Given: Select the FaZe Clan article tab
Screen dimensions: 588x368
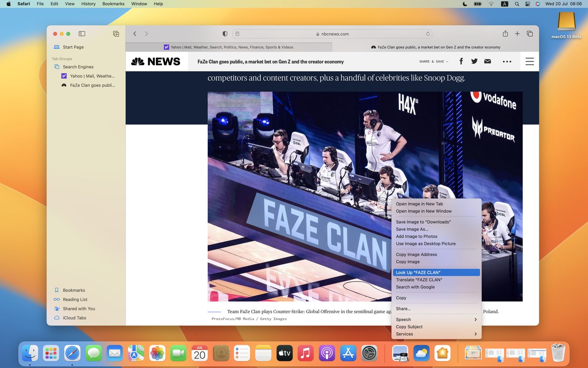Looking at the screenshot, I should point(436,47).
